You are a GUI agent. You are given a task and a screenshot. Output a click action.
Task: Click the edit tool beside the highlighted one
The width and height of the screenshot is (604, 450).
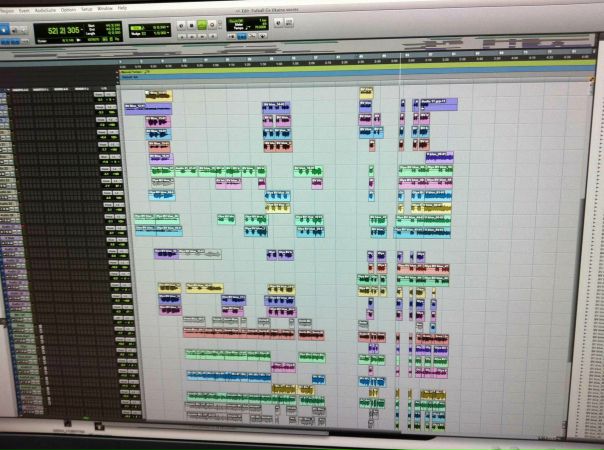pos(20,30)
